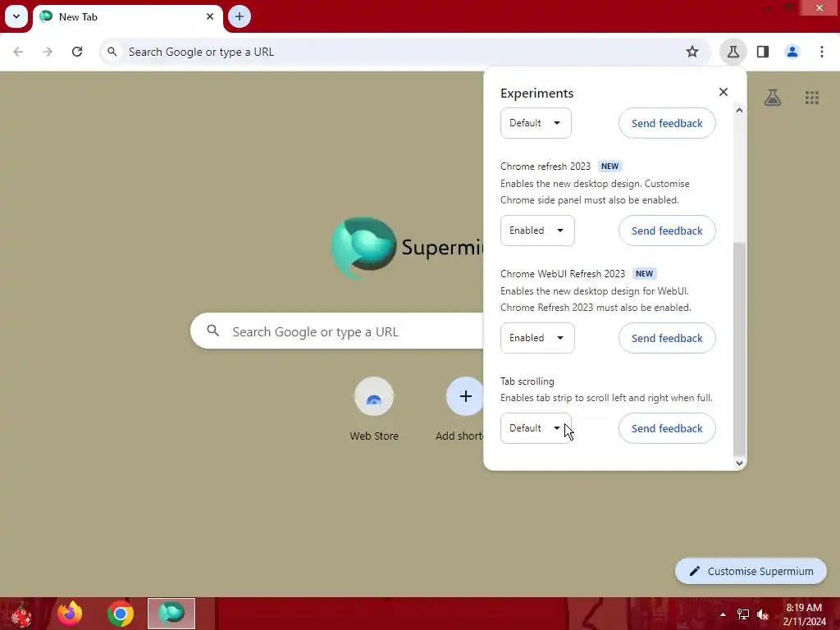Launch Google Chrome from the taskbar
This screenshot has width=840, height=630.
click(121, 614)
